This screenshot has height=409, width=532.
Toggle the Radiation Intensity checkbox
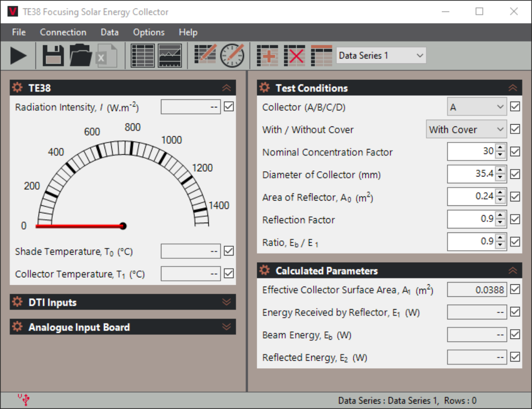click(x=229, y=107)
